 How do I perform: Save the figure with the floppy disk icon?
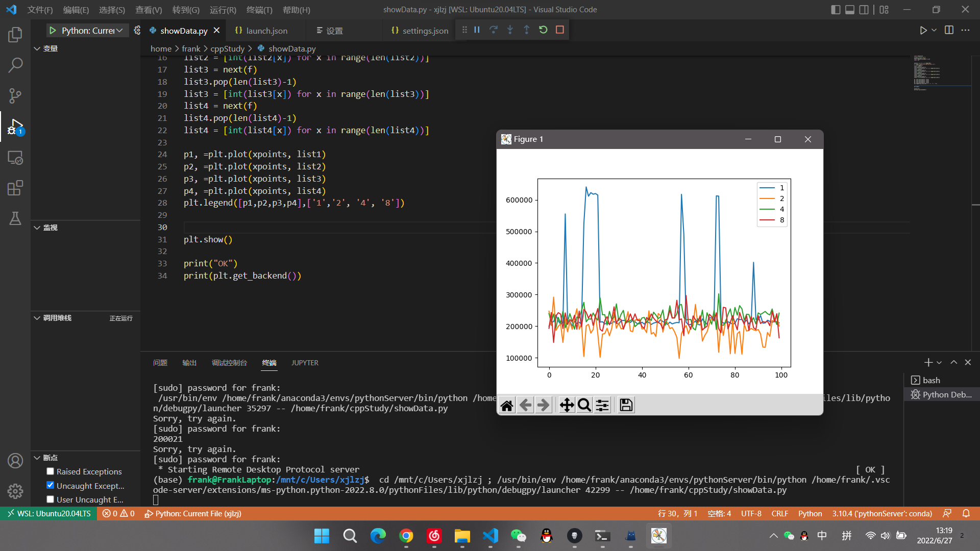pyautogui.click(x=626, y=405)
